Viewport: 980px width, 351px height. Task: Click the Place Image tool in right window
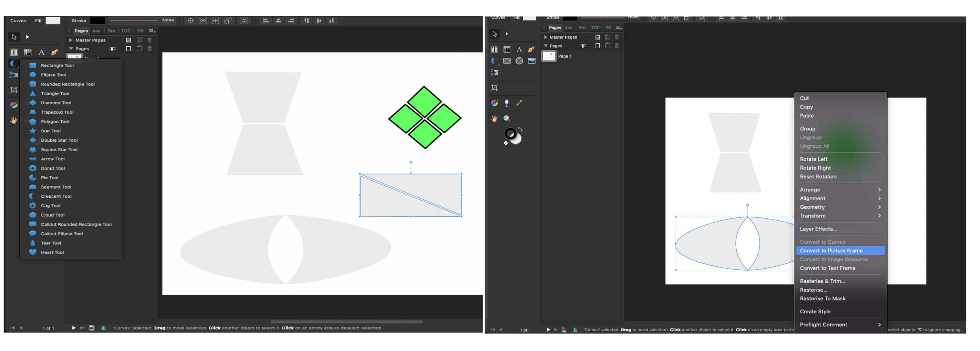click(x=532, y=61)
